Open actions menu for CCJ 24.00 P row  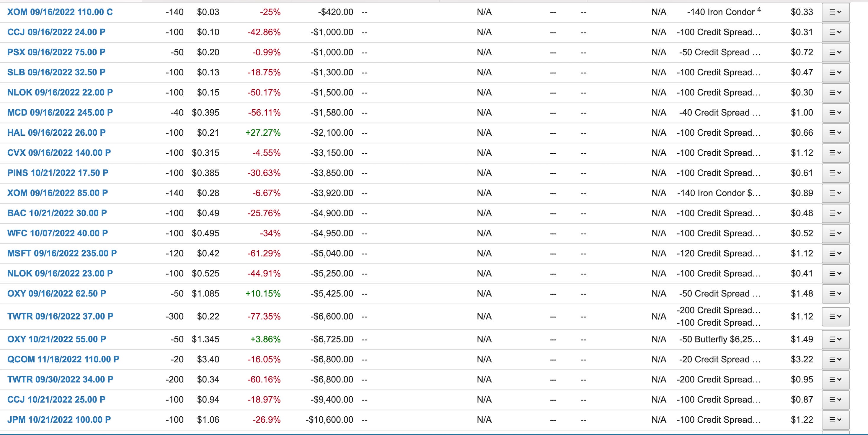(x=835, y=33)
